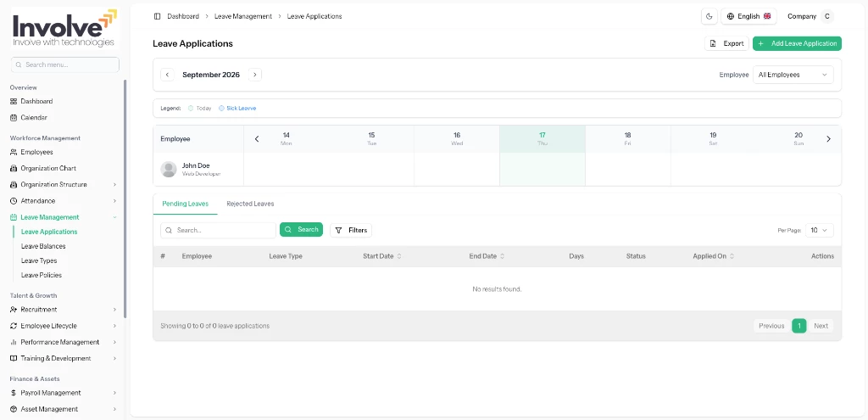Select day 15 Tue column header

pos(371,139)
